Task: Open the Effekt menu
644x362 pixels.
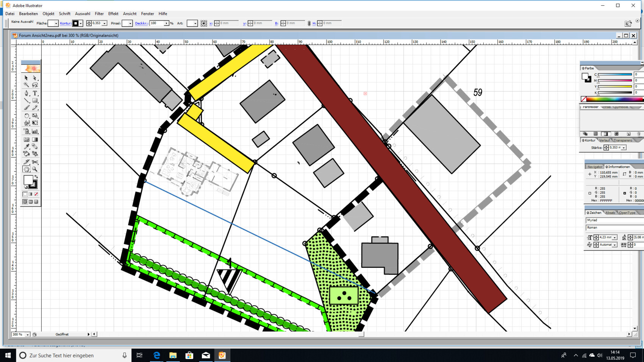Action: coord(113,14)
